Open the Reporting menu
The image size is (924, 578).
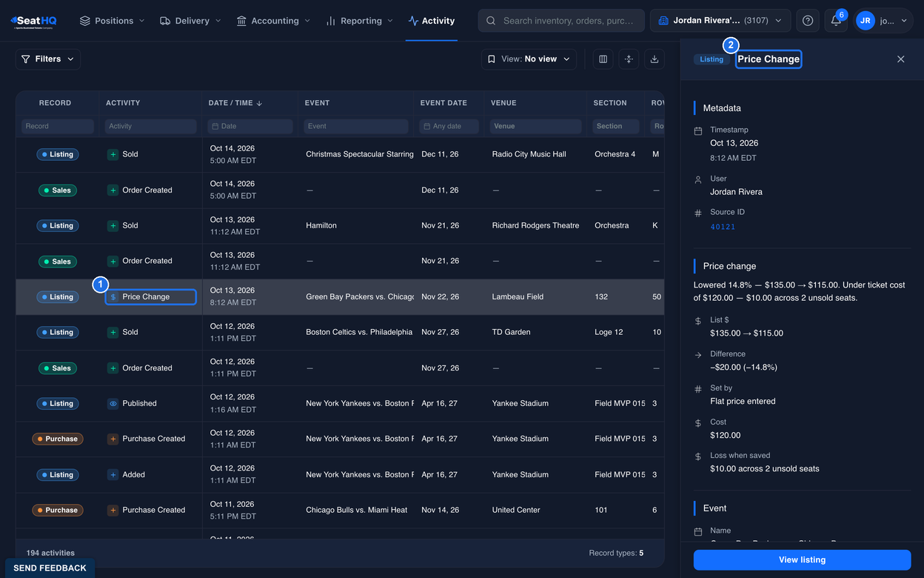pos(359,21)
